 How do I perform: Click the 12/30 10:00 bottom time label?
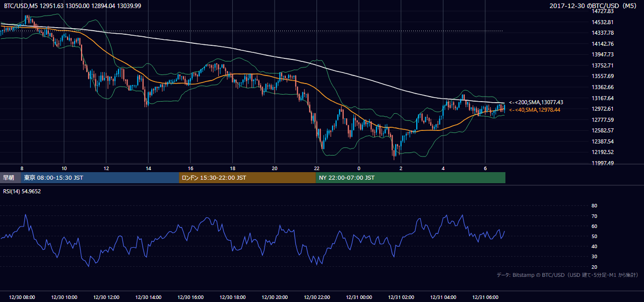(64, 297)
